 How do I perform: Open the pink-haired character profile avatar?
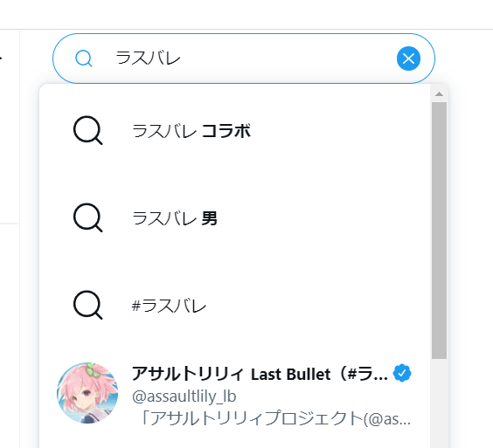pyautogui.click(x=87, y=393)
